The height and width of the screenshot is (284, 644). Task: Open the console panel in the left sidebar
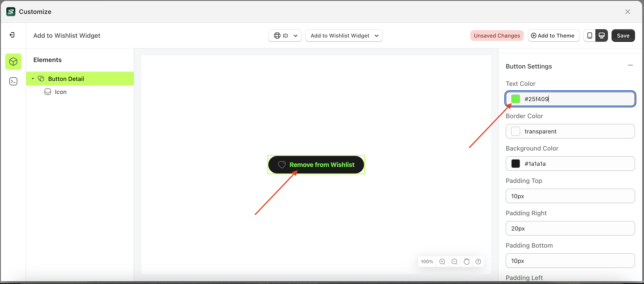tap(13, 81)
